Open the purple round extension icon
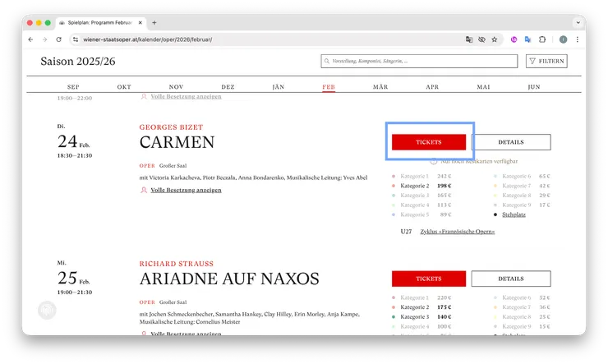This screenshot has width=608, height=364. (x=514, y=39)
